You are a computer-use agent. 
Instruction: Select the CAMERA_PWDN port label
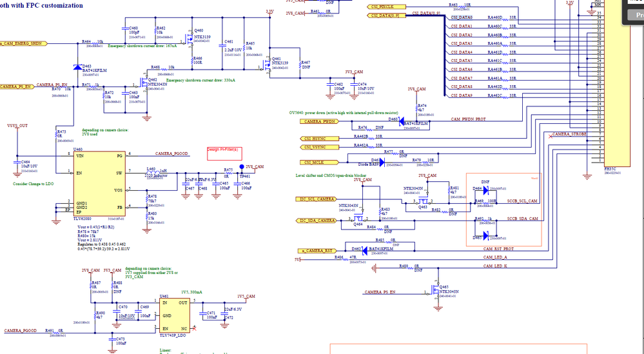click(320, 122)
